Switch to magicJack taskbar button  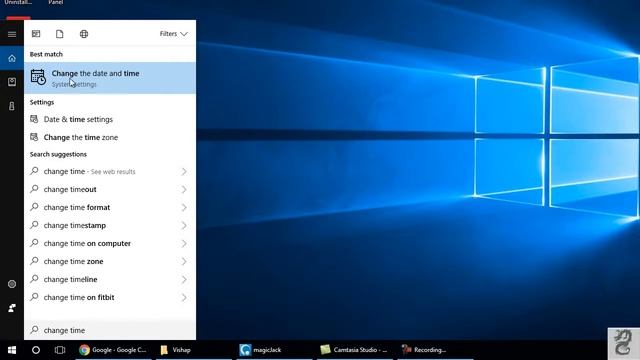[274, 350]
